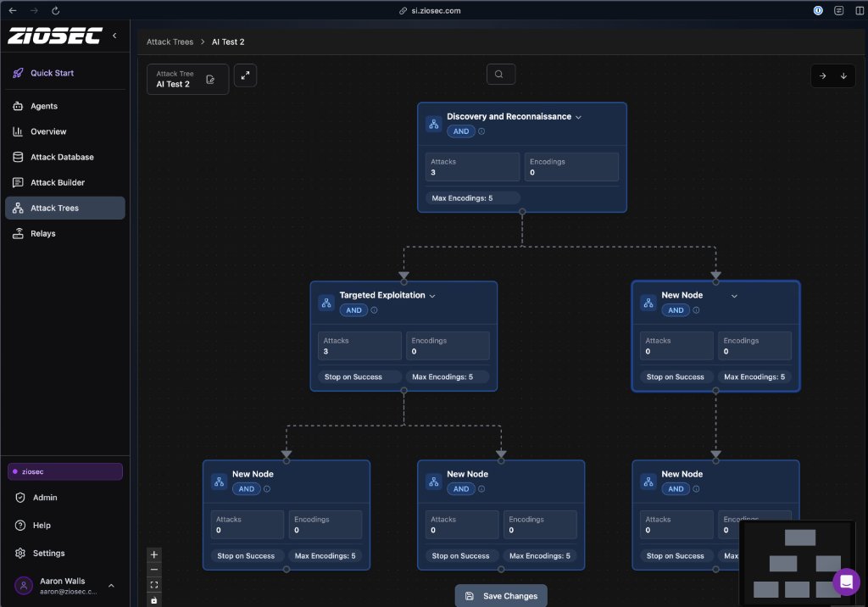Toggle AND operator on Targeted Exploitation

coord(353,310)
